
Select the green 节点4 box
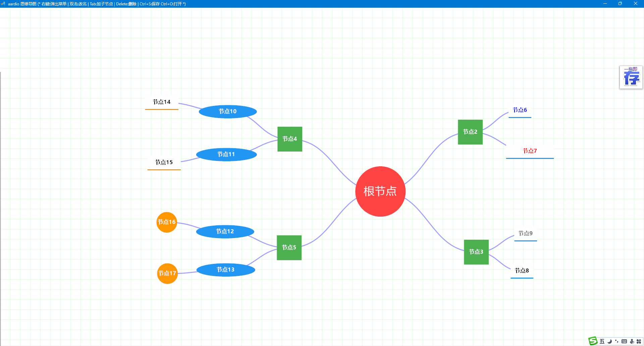290,139
